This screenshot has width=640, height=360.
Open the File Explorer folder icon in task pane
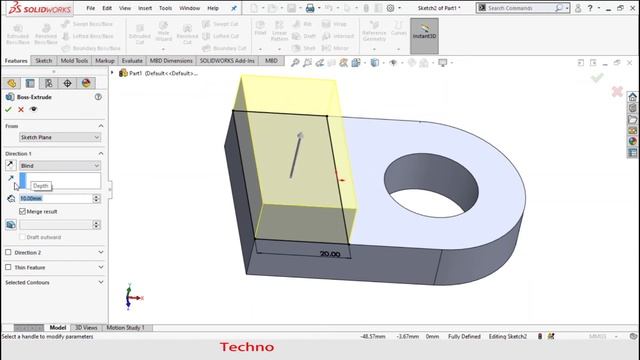point(632,119)
